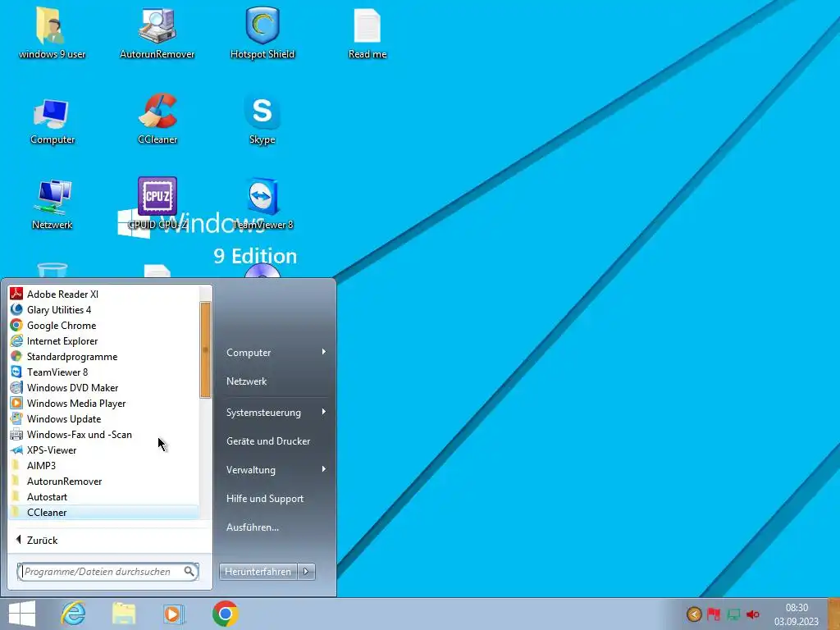Launch XPS-Viewer from the list

[103, 450]
